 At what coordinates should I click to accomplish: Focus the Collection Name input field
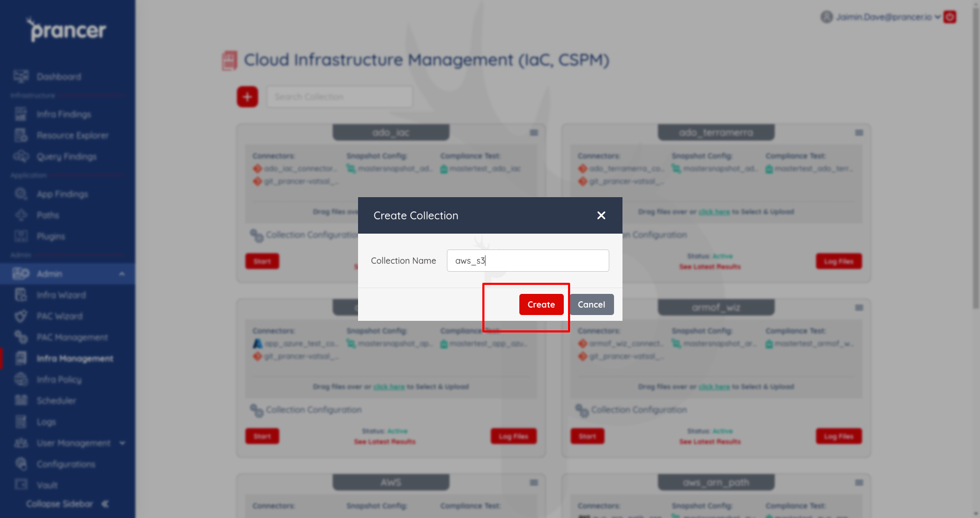[x=528, y=261]
